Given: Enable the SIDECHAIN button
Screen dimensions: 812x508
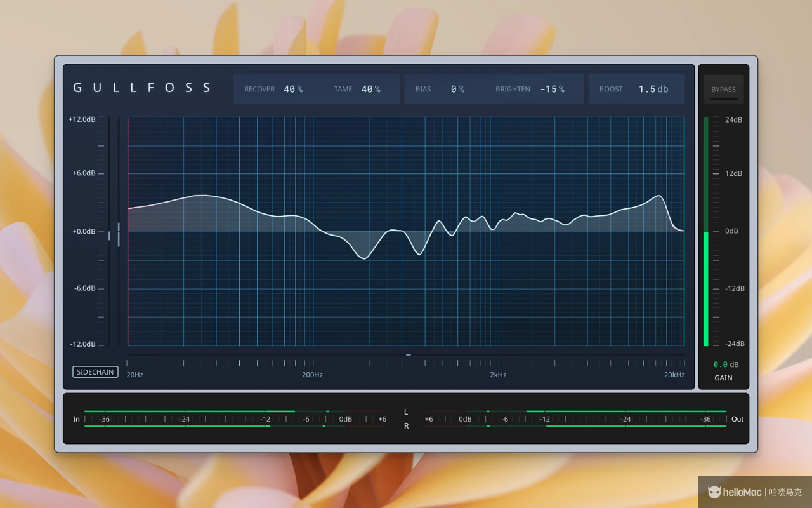Looking at the screenshot, I should (95, 372).
